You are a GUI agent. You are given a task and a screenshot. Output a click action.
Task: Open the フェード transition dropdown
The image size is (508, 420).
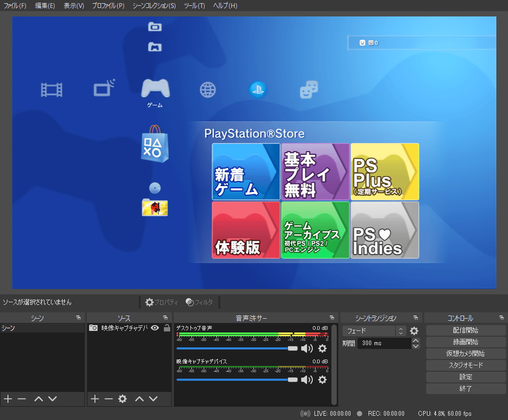tap(373, 331)
